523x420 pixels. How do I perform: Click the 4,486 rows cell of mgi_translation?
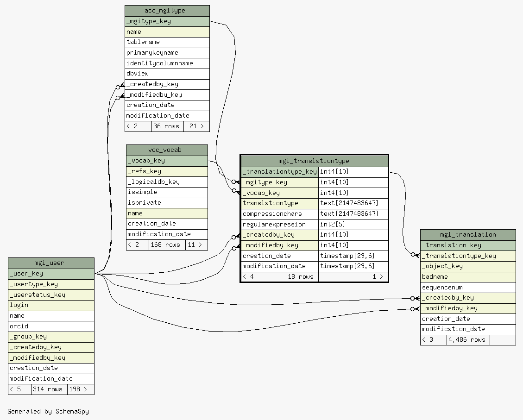468,340
